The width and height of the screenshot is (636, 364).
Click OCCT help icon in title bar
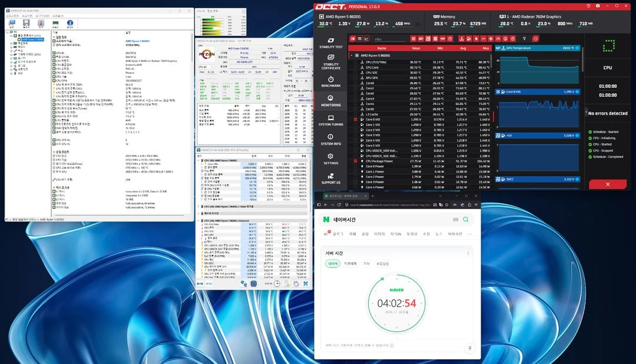point(588,6)
